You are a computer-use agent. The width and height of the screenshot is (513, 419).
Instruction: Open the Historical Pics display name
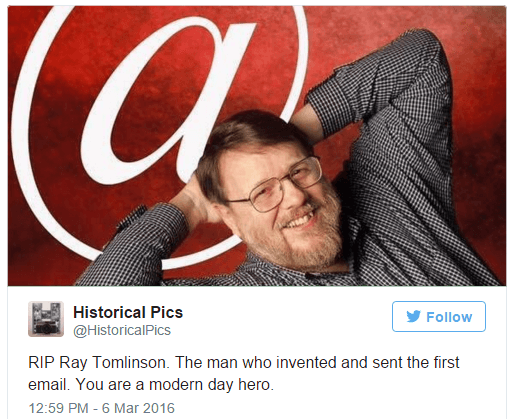pos(128,312)
